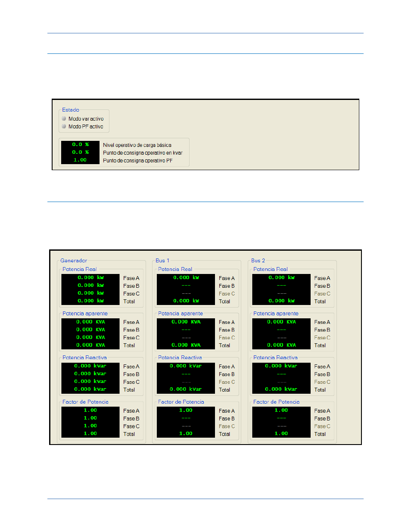The image size is (411, 532).
Task: Click Potencia Real title under Bus 2
Action: [x=271, y=269]
